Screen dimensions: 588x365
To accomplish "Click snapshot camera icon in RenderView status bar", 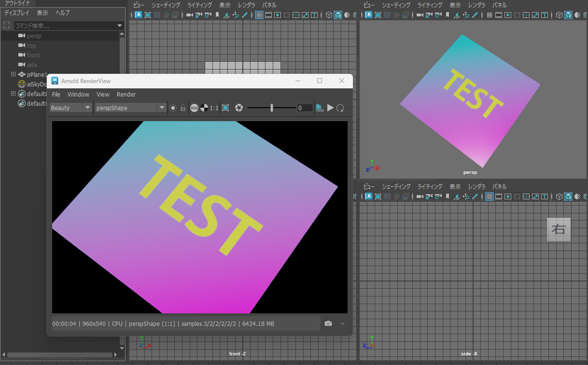I will 329,323.
